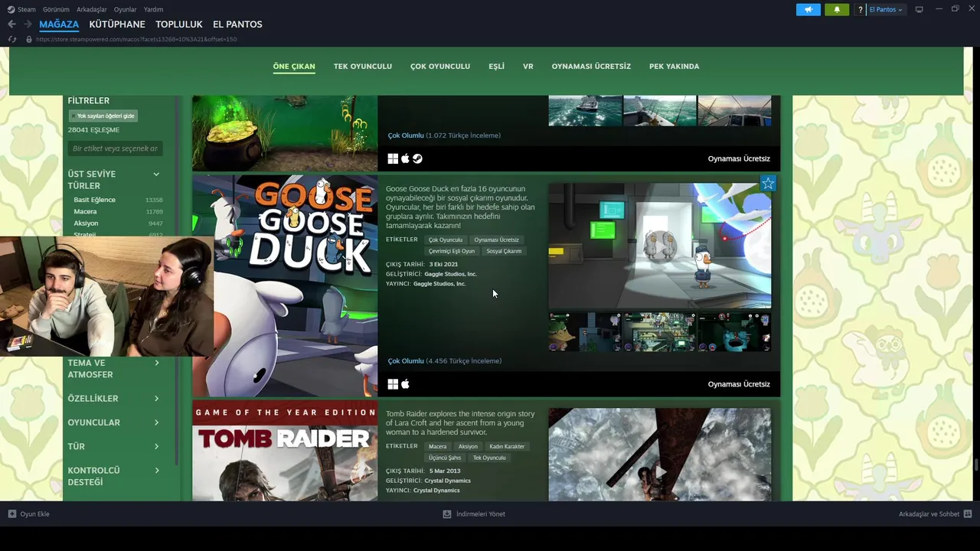
Task: Click Çevrimiçi Eşli Oyun tag
Action: pyautogui.click(x=452, y=251)
